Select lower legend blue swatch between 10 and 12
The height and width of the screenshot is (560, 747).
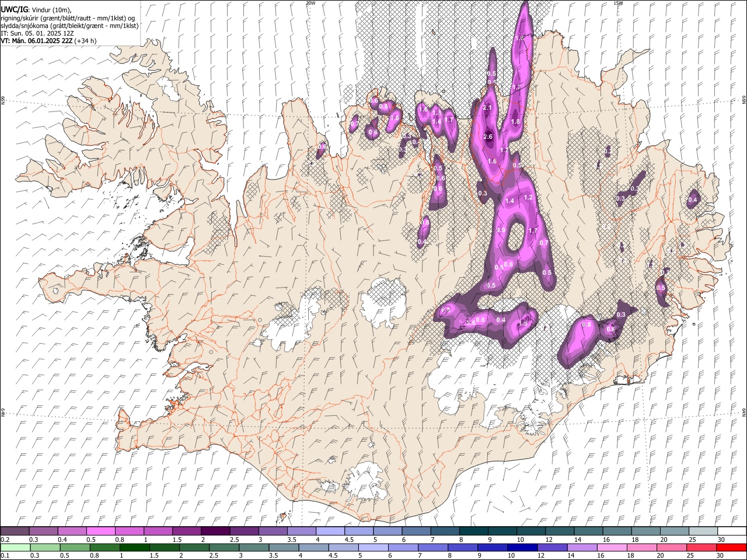523,548
